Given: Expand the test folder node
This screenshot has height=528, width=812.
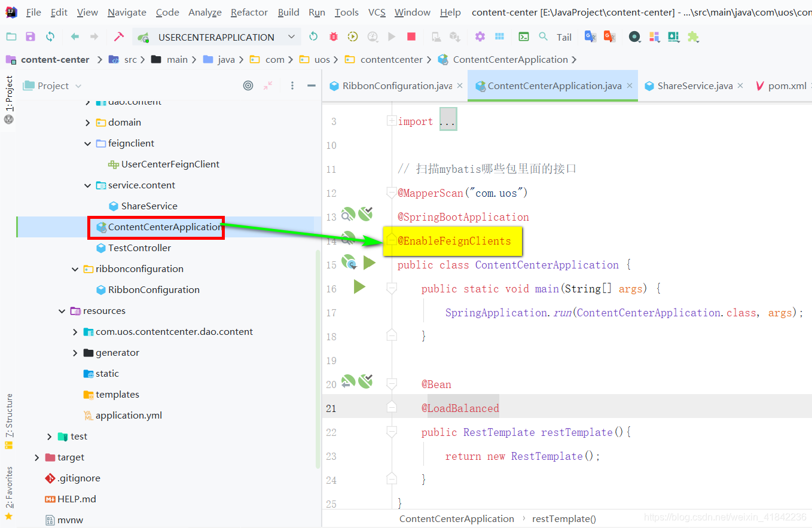Looking at the screenshot, I should (x=50, y=437).
